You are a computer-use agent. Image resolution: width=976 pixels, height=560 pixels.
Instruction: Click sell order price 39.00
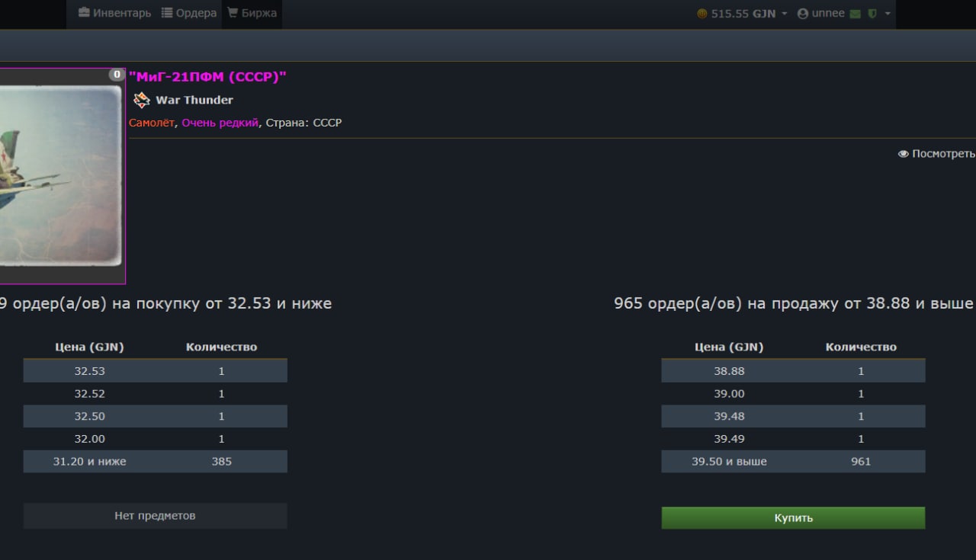(x=729, y=394)
